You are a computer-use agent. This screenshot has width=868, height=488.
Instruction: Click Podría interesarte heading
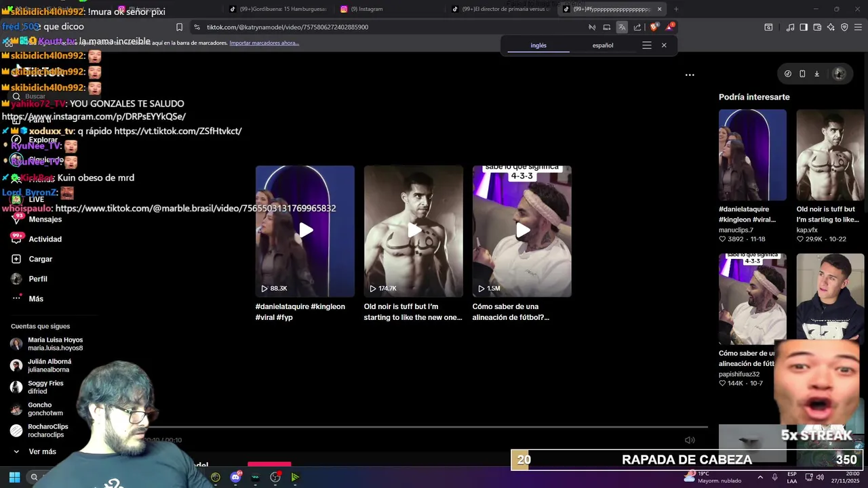(x=754, y=97)
